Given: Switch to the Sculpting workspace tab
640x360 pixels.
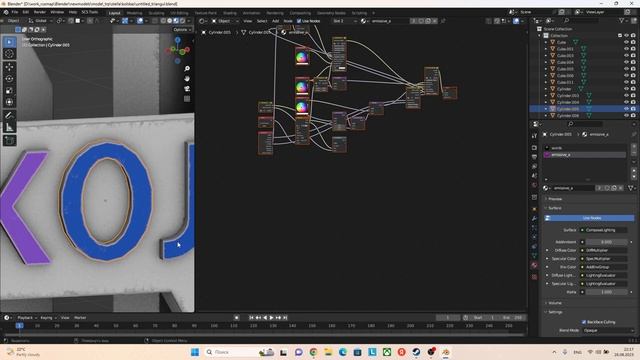Looking at the screenshot, I should 156,13.
